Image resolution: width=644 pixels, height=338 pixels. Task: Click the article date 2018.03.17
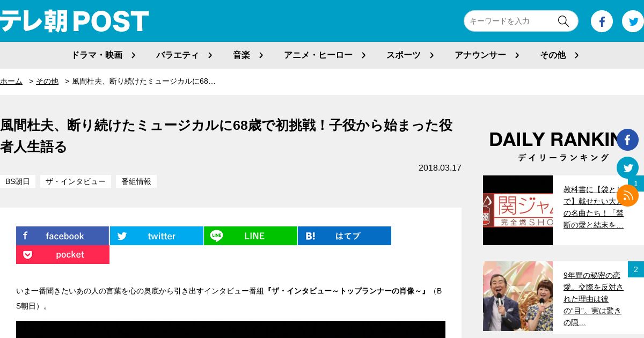440,167
